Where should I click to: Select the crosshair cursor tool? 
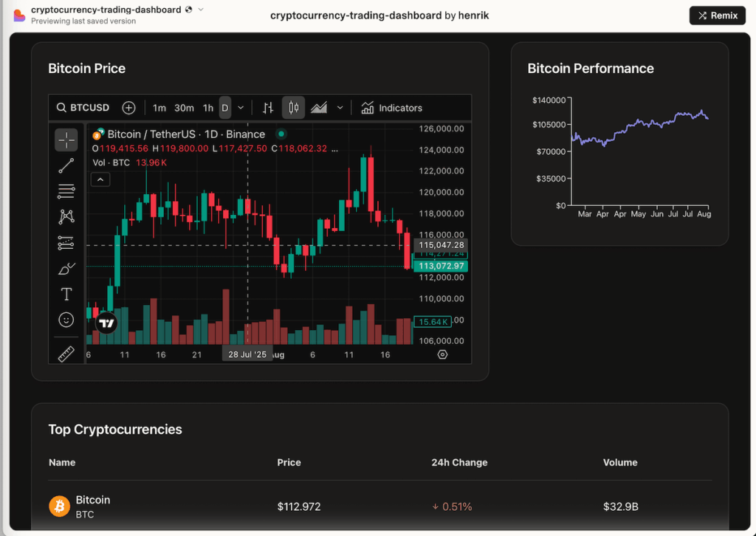coord(66,140)
